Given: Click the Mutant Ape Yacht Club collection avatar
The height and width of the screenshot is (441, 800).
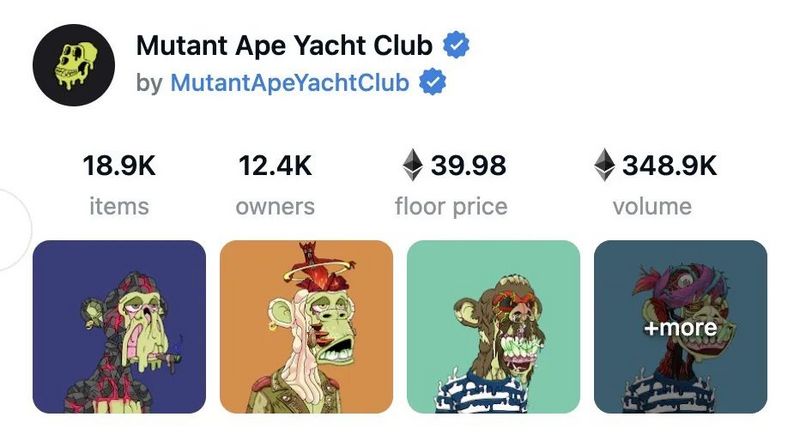Looking at the screenshot, I should 73,65.
